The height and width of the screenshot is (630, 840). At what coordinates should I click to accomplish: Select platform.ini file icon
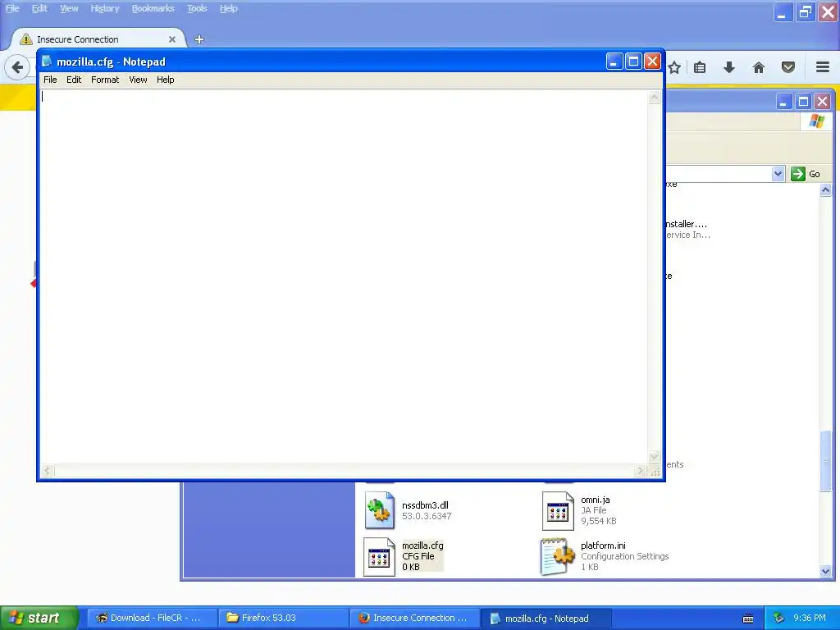coord(557,557)
